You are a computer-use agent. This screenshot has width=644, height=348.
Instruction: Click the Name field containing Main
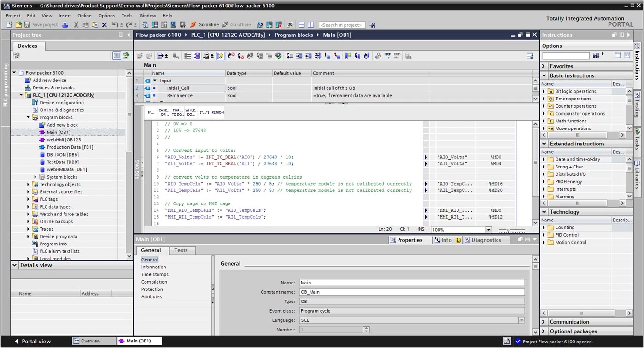[411, 283]
